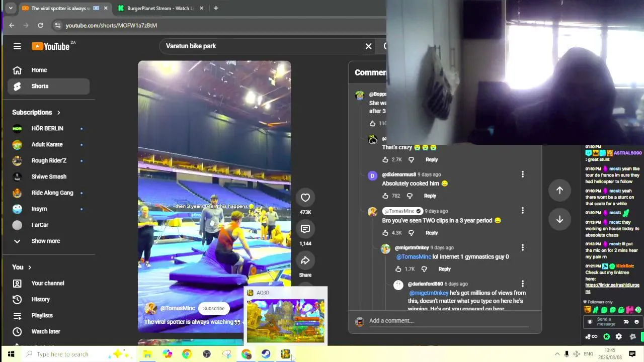Select Home in YouTube sidebar
The width and height of the screenshot is (644, 362).
click(48, 70)
